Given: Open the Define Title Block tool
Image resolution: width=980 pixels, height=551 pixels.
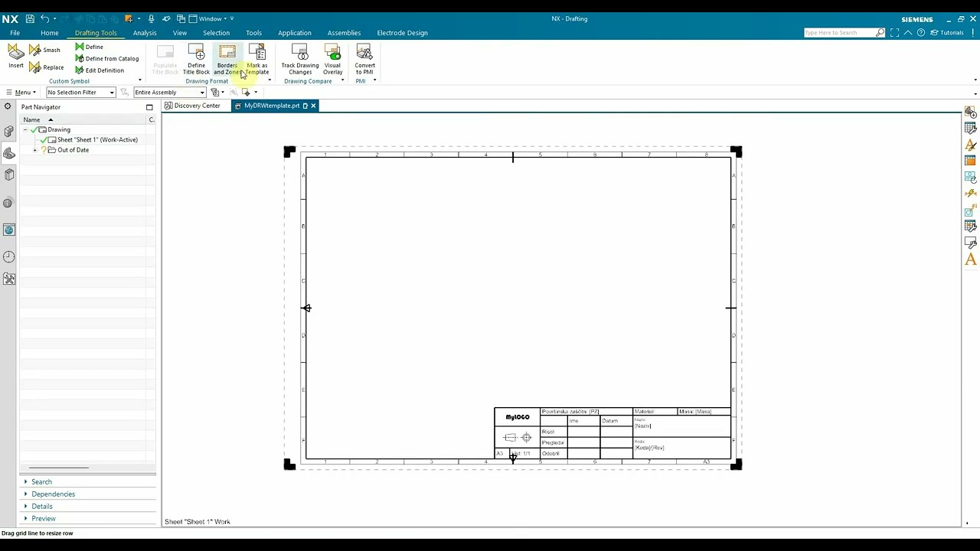Looking at the screenshot, I should point(196,60).
